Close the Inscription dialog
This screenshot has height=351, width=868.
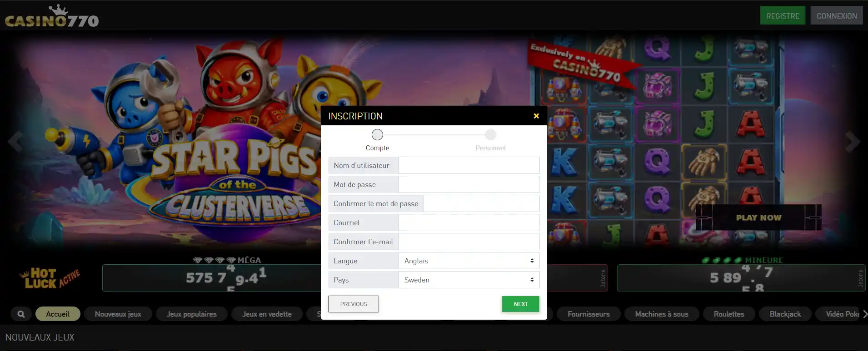point(536,116)
